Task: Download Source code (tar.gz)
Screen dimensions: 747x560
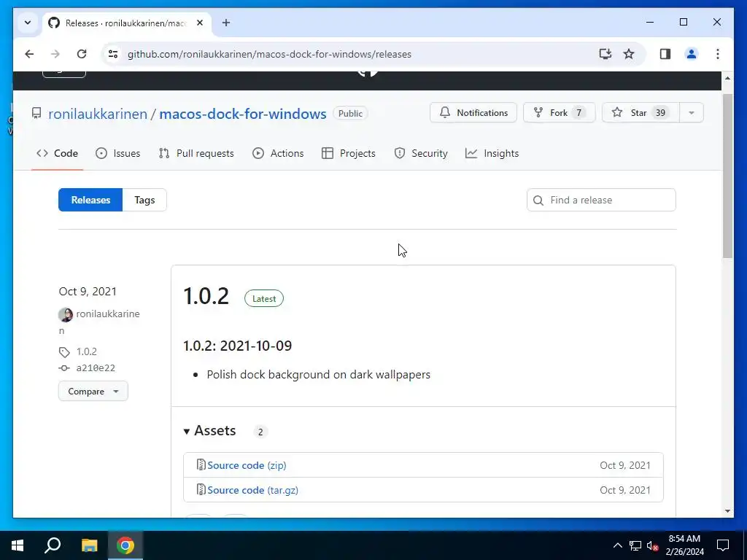Action: [252, 490]
